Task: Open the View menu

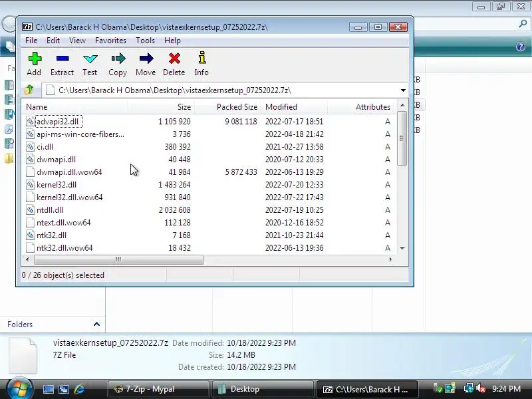Action: (77, 41)
